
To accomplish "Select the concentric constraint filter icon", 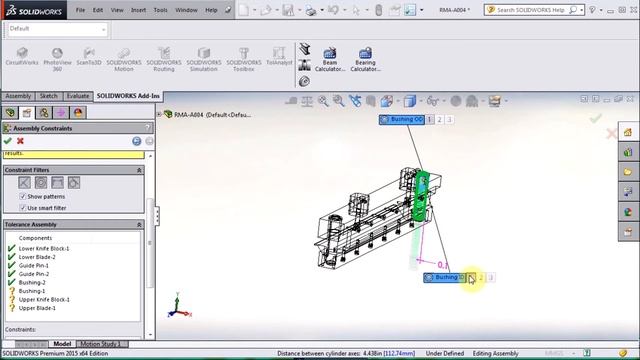I will (41, 183).
